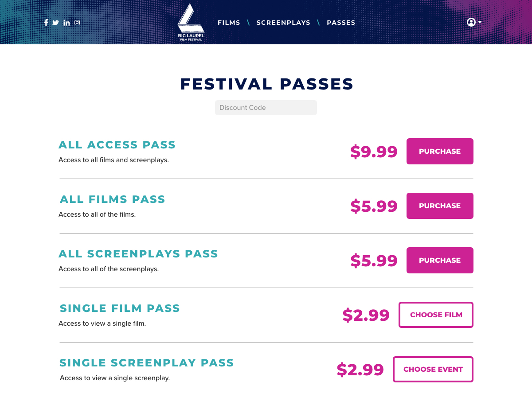The width and height of the screenshot is (532, 401).
Task: Click the user account avatar icon
Action: pyautogui.click(x=471, y=22)
